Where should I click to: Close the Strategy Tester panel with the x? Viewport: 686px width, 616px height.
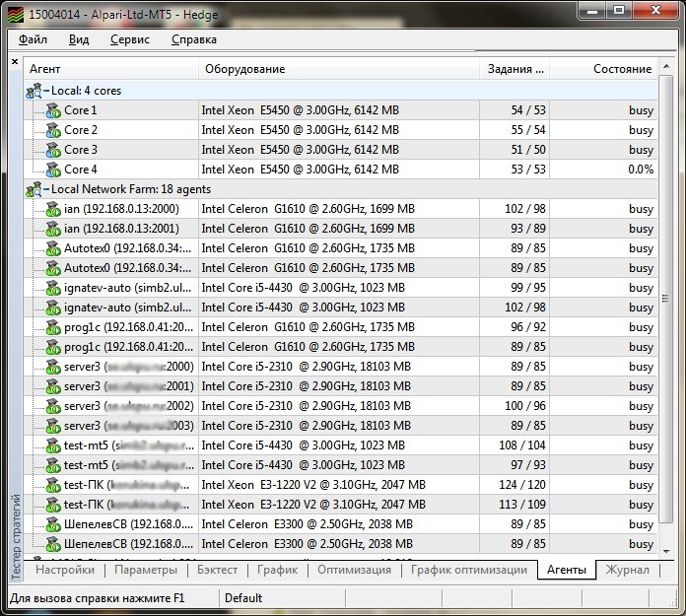15,62
